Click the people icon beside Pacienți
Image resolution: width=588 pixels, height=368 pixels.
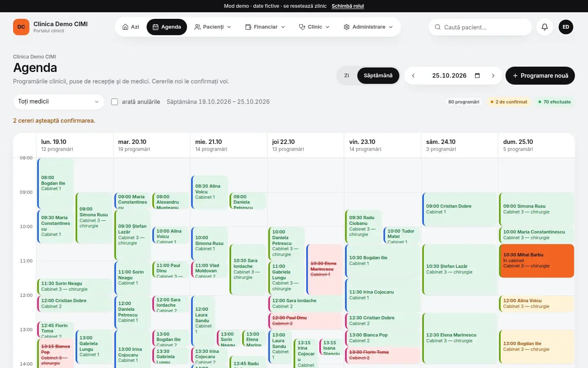(198, 27)
